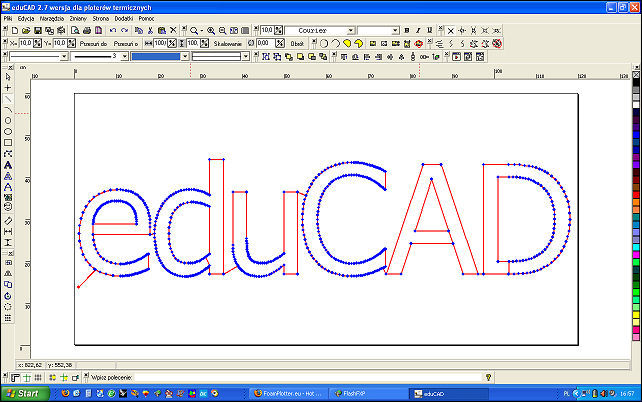This screenshot has height=402, width=642.
Task: Select the polyline node tool in the left toolbox
Action: (x=8, y=154)
